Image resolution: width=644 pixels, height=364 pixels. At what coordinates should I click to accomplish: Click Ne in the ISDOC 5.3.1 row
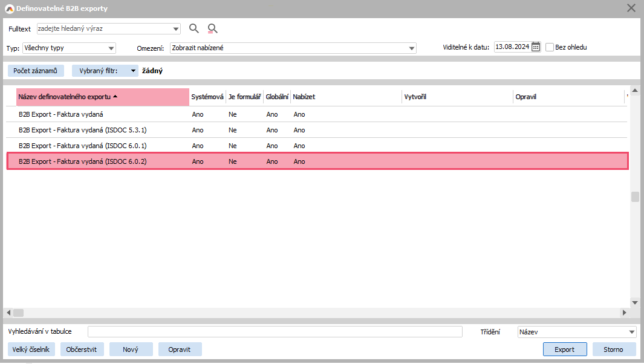pos(233,130)
